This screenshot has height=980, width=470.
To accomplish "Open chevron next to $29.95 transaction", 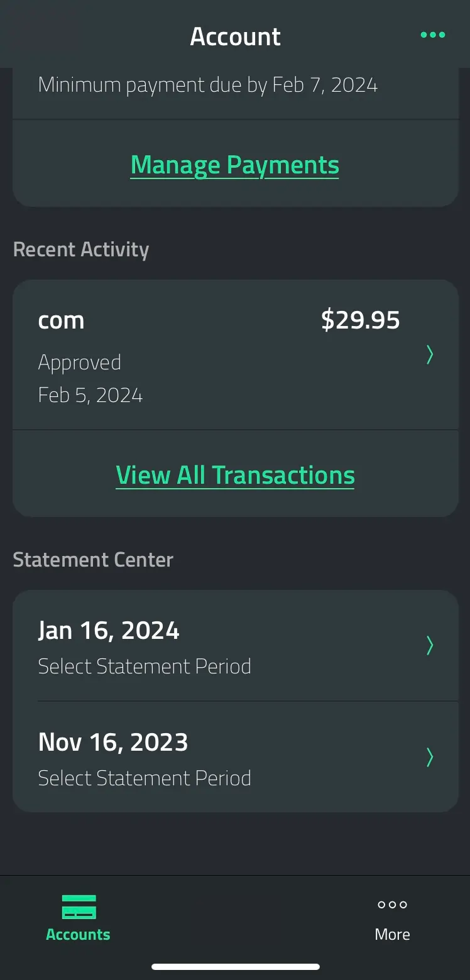I will (430, 355).
